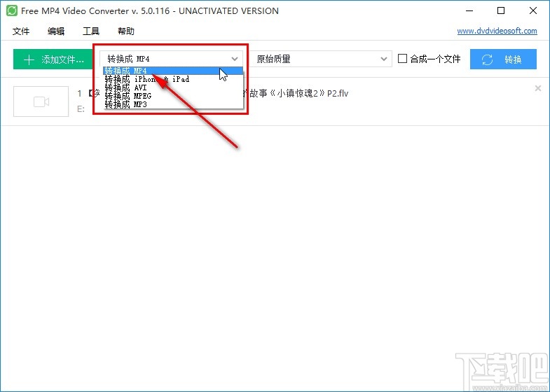Choose 转换成 MP4 option in list
The image size is (550, 392).
[173, 71]
